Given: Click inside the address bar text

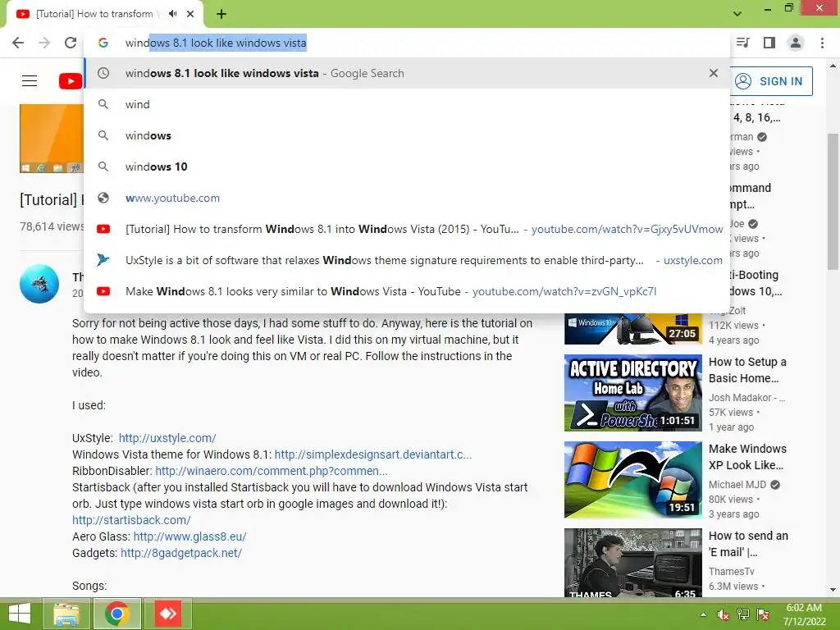Looking at the screenshot, I should point(216,43).
